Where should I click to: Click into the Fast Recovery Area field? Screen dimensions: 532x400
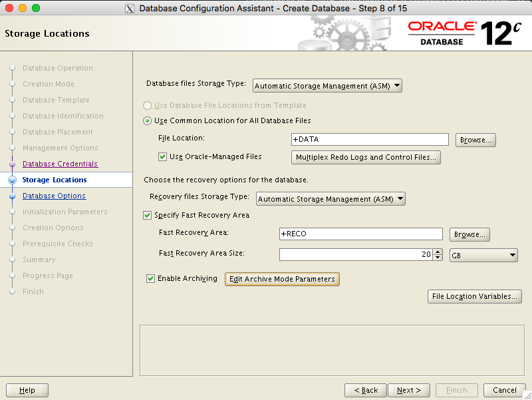[x=360, y=234]
